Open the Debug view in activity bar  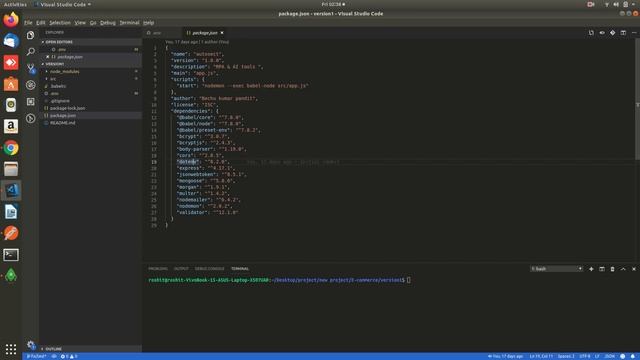coord(31,85)
